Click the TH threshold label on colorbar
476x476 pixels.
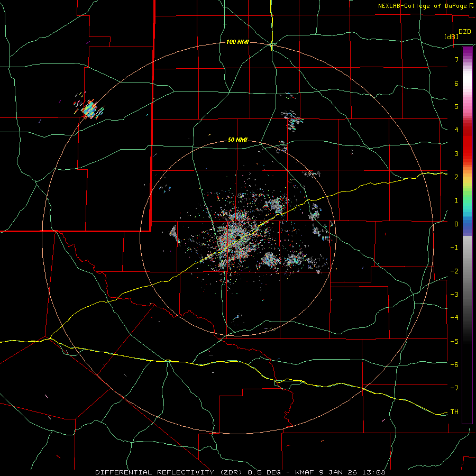point(454,411)
